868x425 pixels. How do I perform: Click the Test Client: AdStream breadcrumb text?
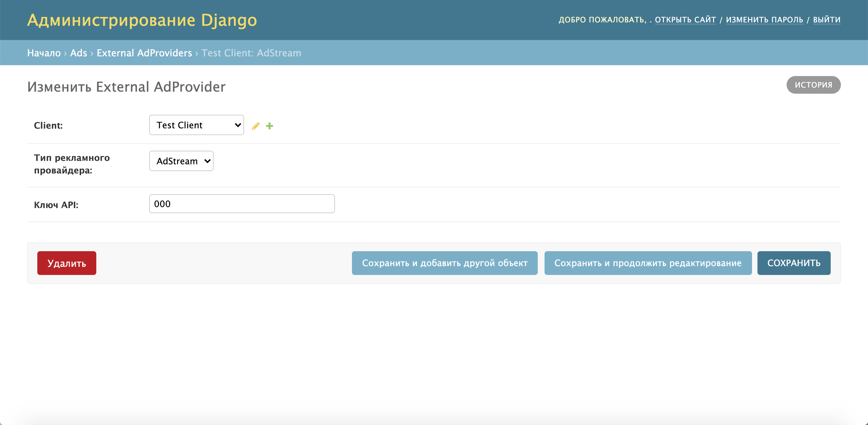click(251, 53)
